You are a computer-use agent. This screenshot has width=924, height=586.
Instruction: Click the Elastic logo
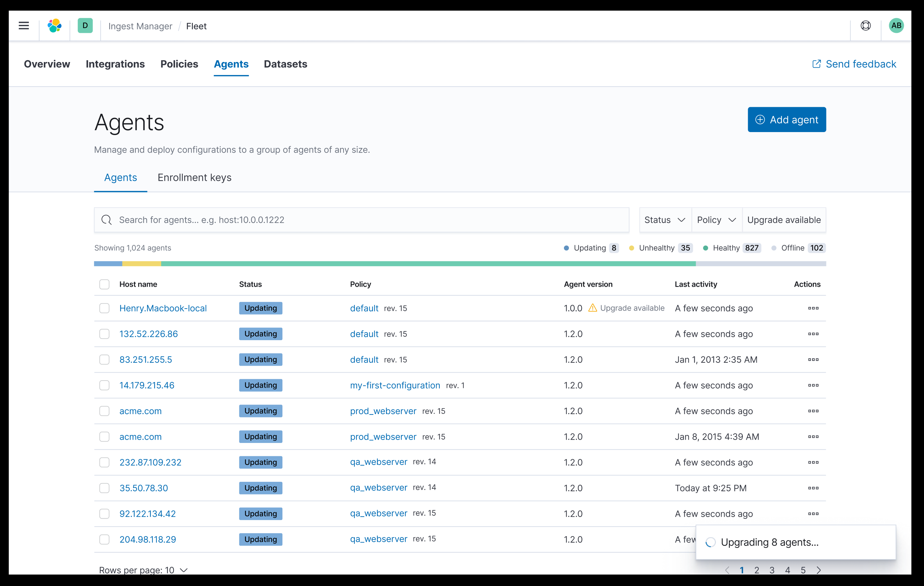click(x=54, y=26)
